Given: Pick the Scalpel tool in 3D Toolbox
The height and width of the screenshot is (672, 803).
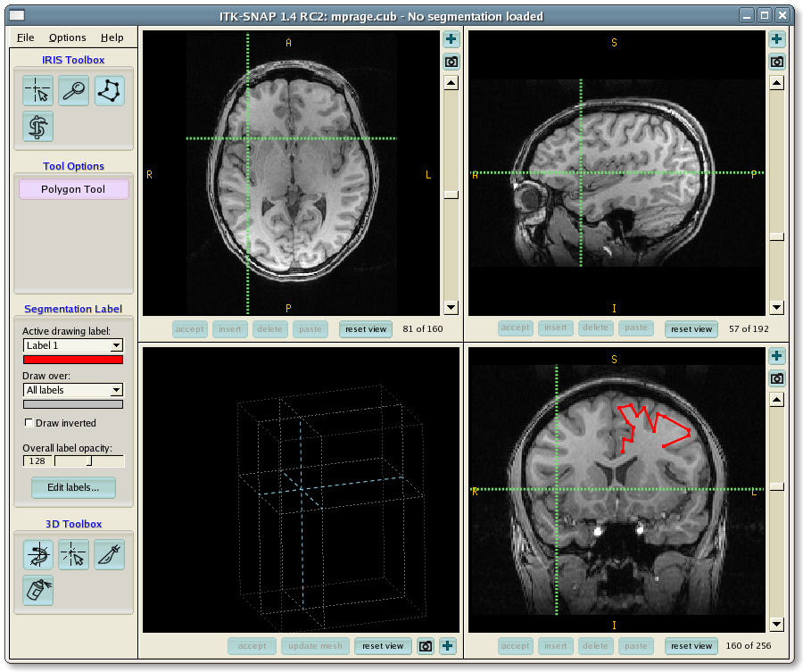Looking at the screenshot, I should tap(109, 555).
